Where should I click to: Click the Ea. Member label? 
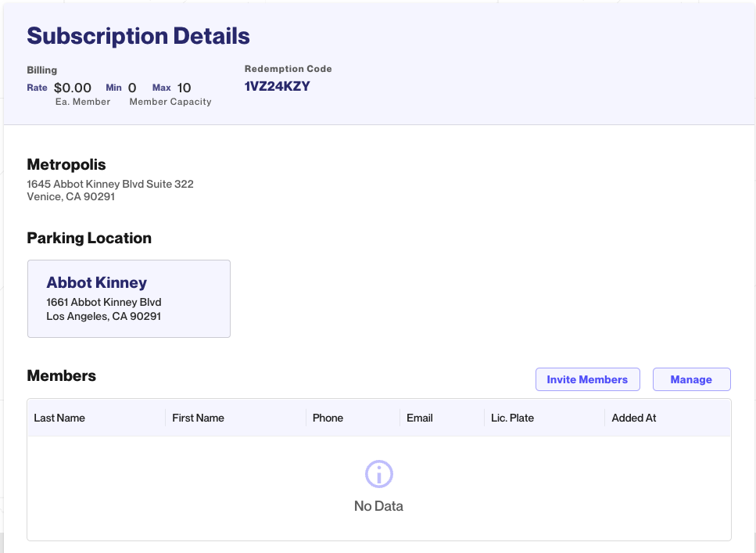(x=83, y=102)
